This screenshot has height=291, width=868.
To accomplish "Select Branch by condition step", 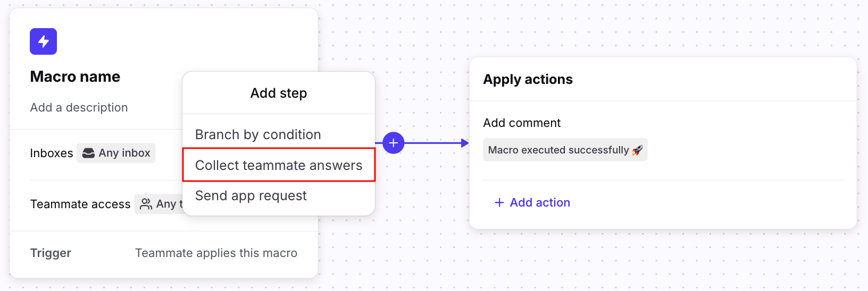I will pos(258,134).
